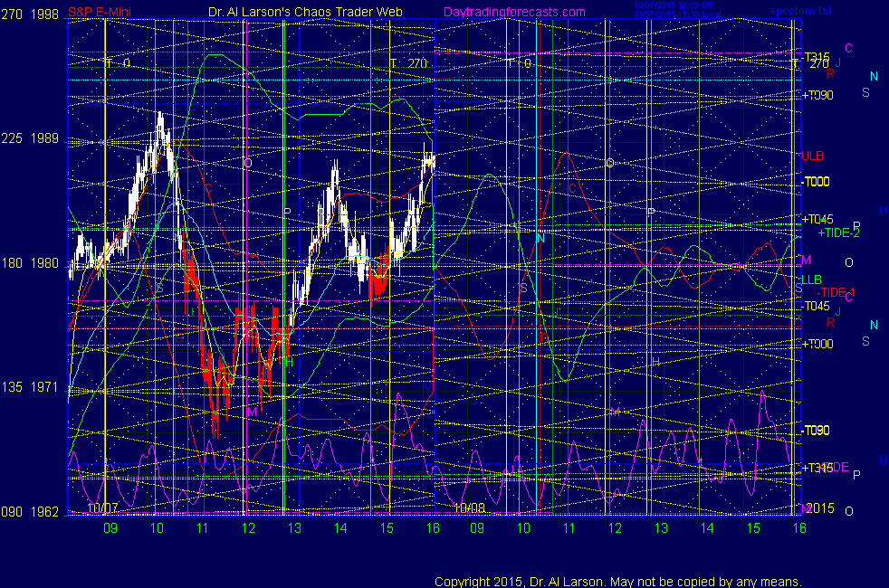Click the green "LLB" band label
This screenshot has width=889, height=588.
click(x=811, y=280)
